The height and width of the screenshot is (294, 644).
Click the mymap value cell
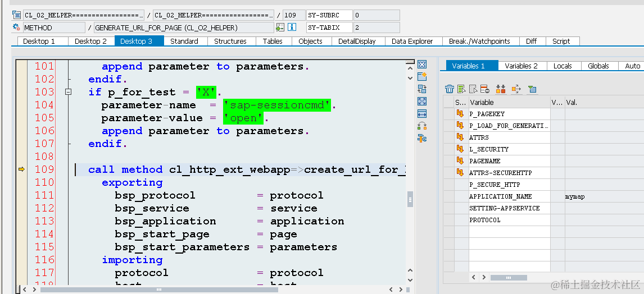pyautogui.click(x=604, y=196)
